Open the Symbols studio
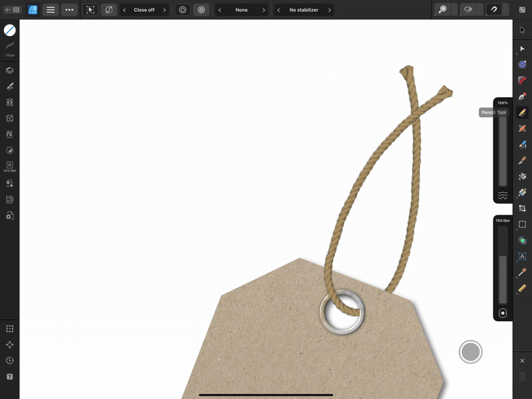This screenshot has width=532, height=399. coord(9,118)
